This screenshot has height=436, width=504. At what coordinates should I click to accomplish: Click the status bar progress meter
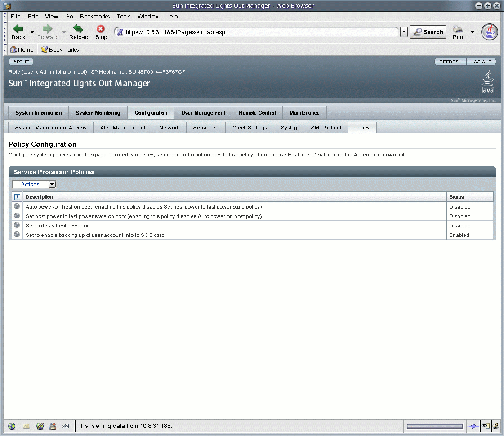(x=434, y=427)
